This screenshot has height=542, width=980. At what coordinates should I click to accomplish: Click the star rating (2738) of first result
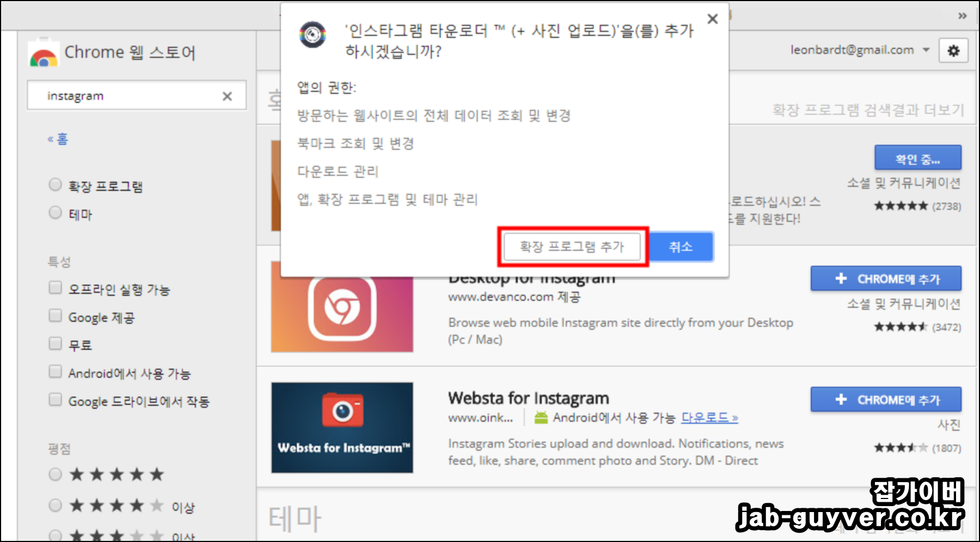coord(917,206)
